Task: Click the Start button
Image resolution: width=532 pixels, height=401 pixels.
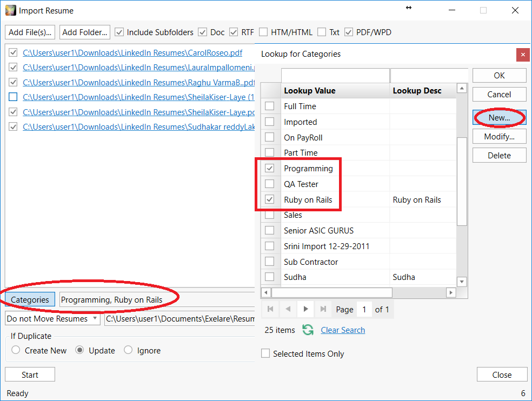Action: (x=30, y=375)
